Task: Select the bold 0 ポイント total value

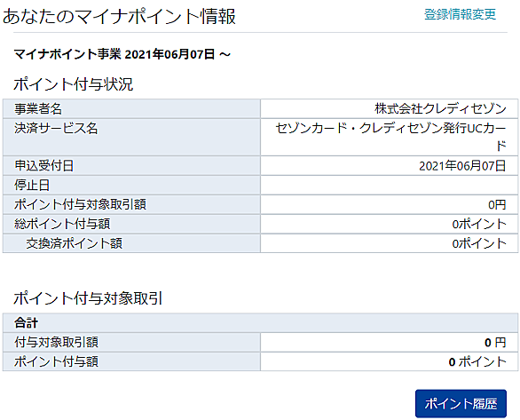Action: pyautogui.click(x=477, y=361)
